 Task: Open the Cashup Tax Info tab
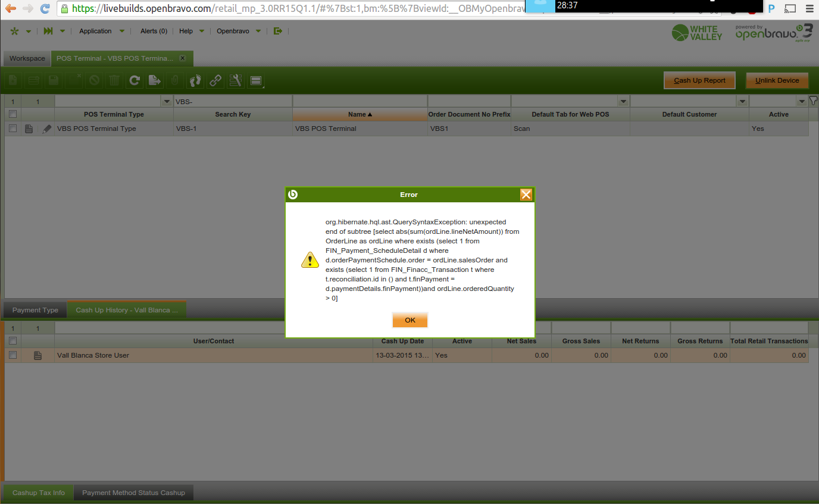(x=39, y=493)
